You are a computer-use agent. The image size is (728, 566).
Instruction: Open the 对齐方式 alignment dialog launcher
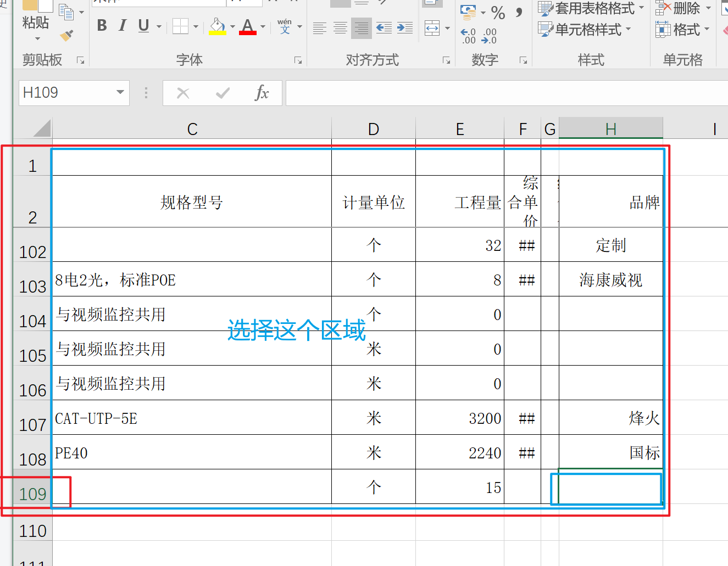tap(447, 60)
